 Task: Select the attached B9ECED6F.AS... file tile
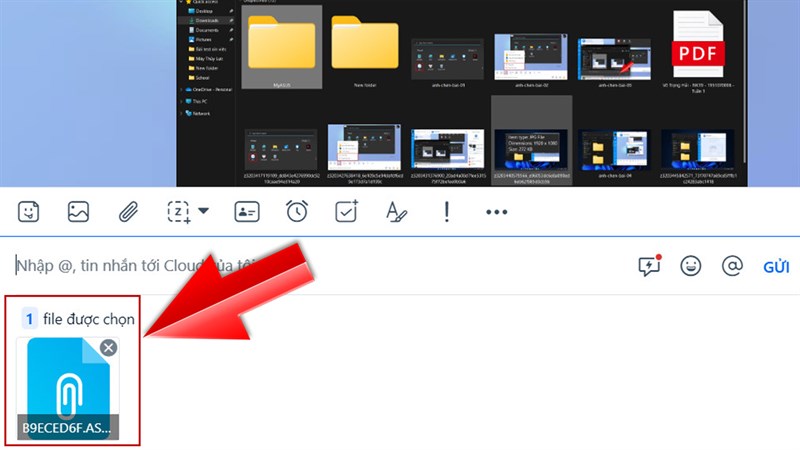67,388
